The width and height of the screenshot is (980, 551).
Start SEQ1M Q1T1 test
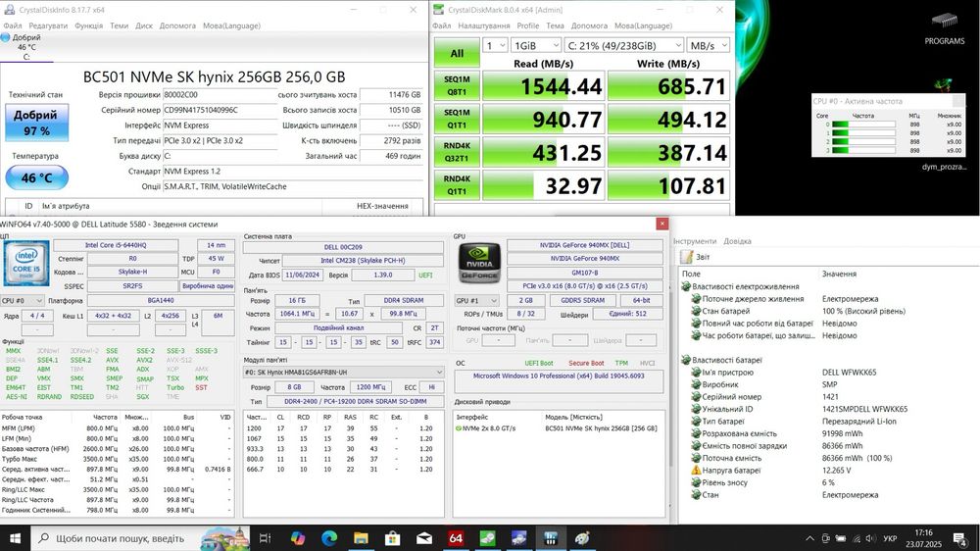(x=457, y=120)
